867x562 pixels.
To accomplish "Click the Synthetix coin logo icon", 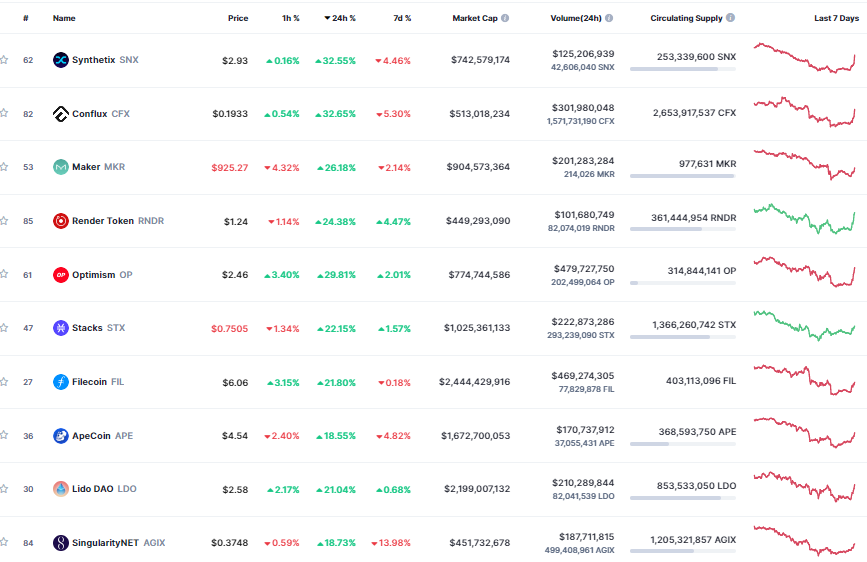I will coord(60,60).
